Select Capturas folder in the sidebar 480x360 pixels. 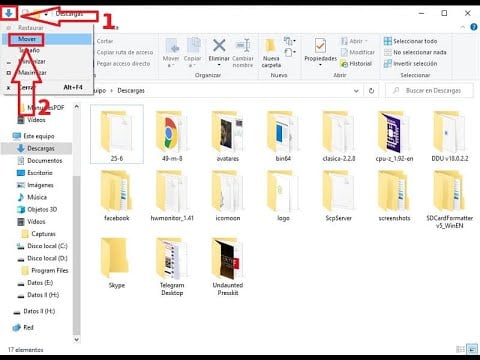click(x=39, y=234)
